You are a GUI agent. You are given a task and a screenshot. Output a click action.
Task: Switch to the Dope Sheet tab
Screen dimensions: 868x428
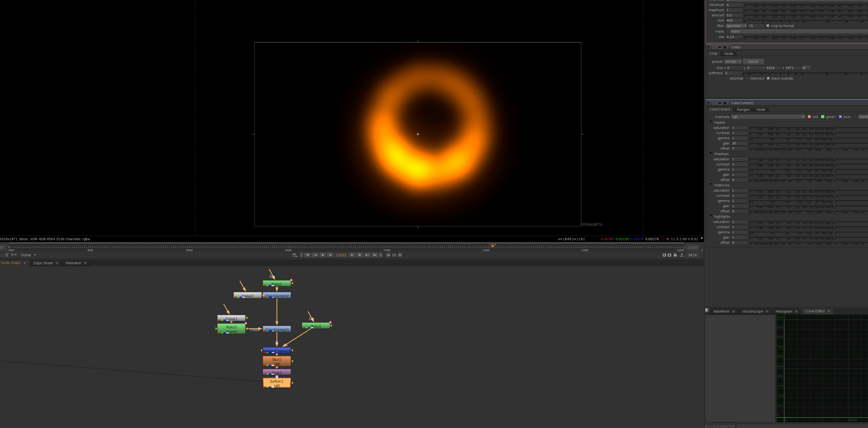click(x=43, y=263)
